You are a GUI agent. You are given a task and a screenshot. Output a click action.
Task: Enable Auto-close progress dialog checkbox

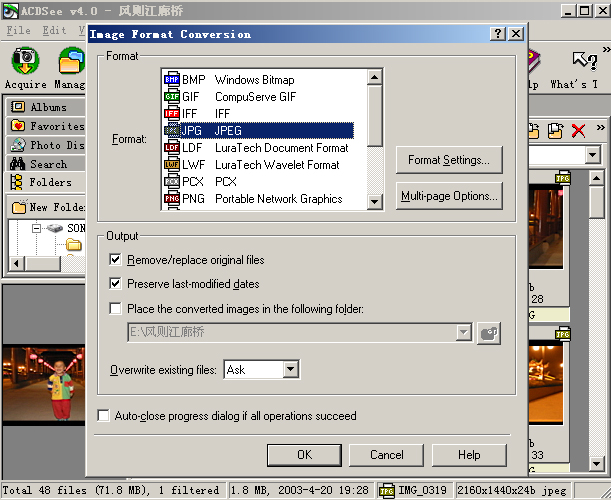click(103, 416)
